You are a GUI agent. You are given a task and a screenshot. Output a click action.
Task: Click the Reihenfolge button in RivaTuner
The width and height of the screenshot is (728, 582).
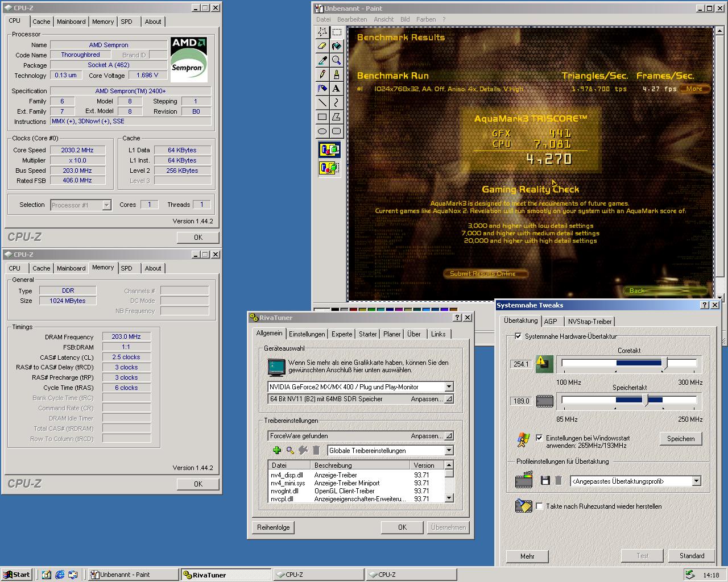click(274, 527)
